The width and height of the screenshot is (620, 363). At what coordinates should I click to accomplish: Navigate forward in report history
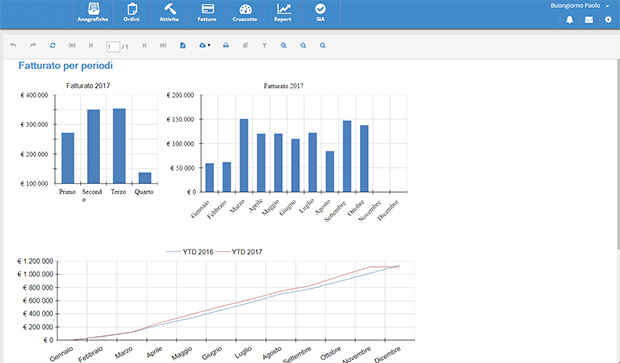pyautogui.click(x=33, y=45)
